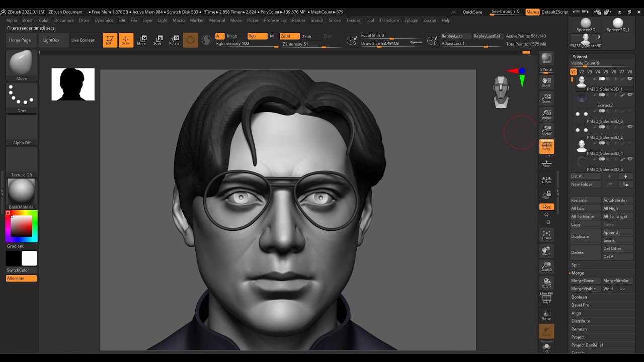This screenshot has width=644, height=362.
Task: Select the Scroll canvas icon
Action: point(546,82)
